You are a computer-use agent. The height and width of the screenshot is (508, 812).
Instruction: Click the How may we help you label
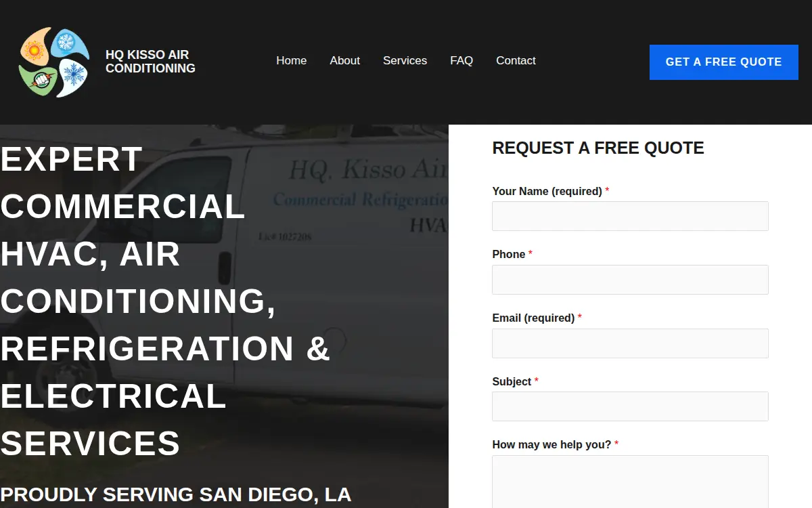555,444
